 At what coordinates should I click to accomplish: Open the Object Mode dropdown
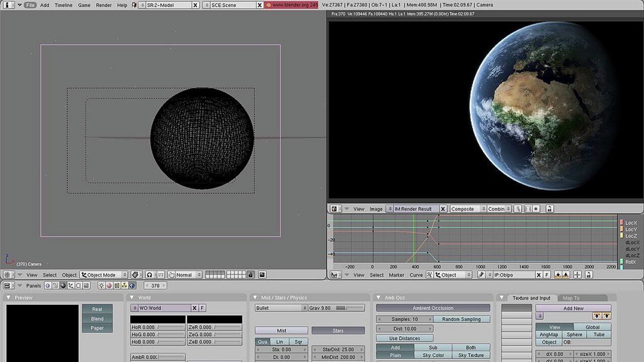click(x=104, y=275)
